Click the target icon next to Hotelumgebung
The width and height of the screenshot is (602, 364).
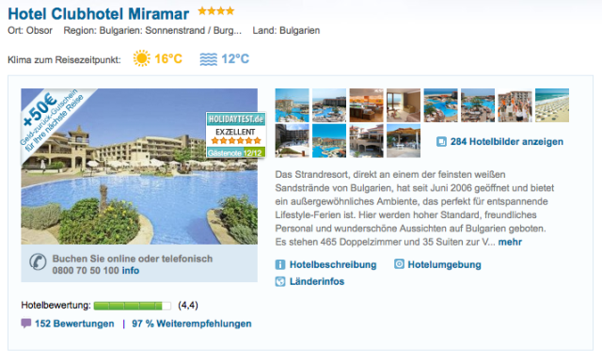click(x=399, y=264)
